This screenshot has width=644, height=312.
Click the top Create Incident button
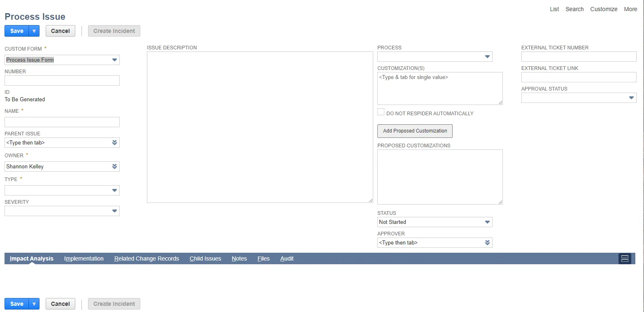click(114, 31)
